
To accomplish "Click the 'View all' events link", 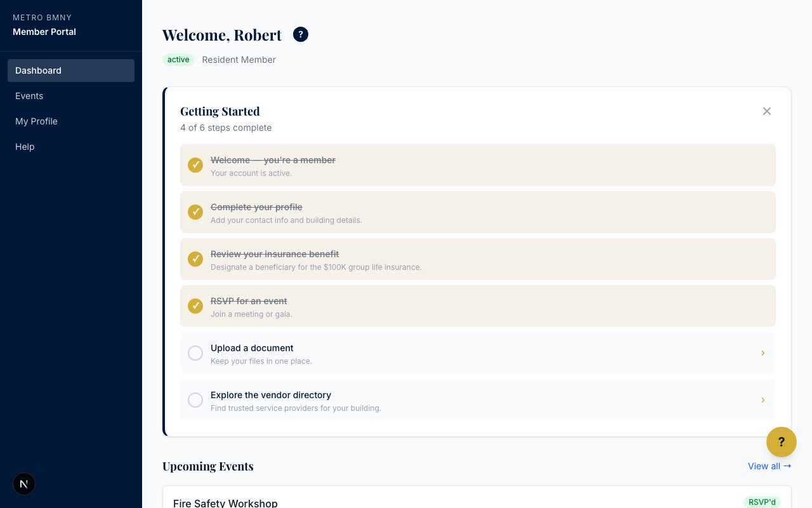I will coord(769,465).
